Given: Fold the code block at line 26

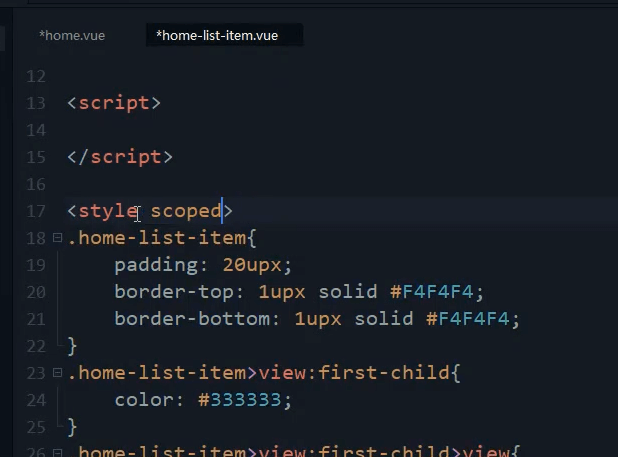Looking at the screenshot, I should [58, 453].
